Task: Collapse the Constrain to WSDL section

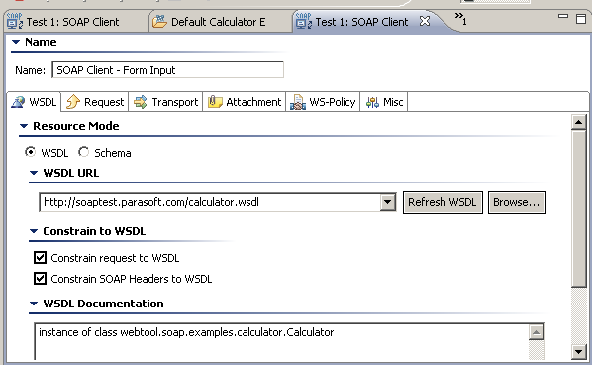Action: (34, 231)
